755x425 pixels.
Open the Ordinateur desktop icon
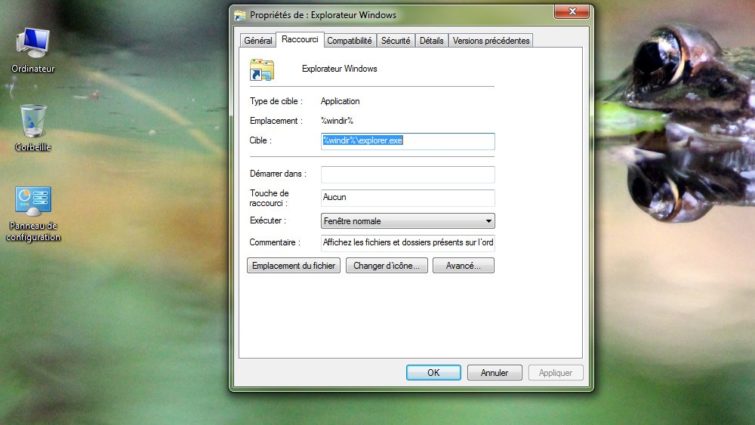click(33, 50)
